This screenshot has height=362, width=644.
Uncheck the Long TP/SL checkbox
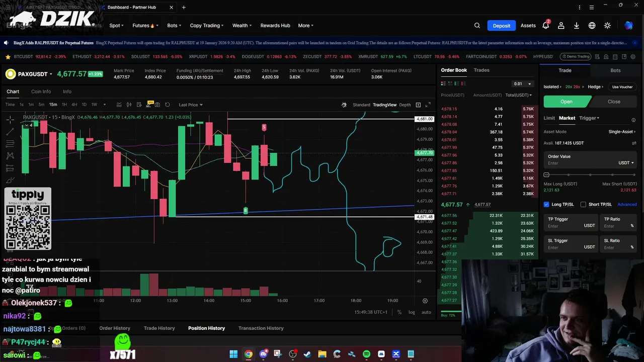click(546, 205)
